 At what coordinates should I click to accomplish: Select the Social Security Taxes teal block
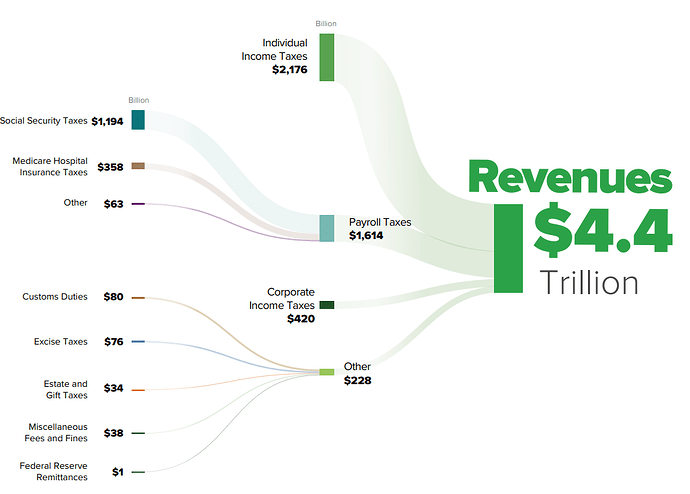[138, 120]
